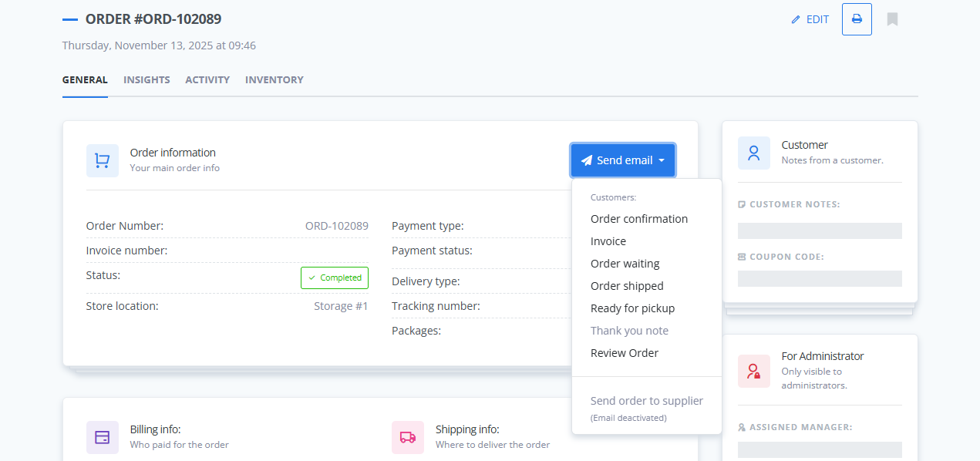Click the Shipping info truck icon

[407, 437]
